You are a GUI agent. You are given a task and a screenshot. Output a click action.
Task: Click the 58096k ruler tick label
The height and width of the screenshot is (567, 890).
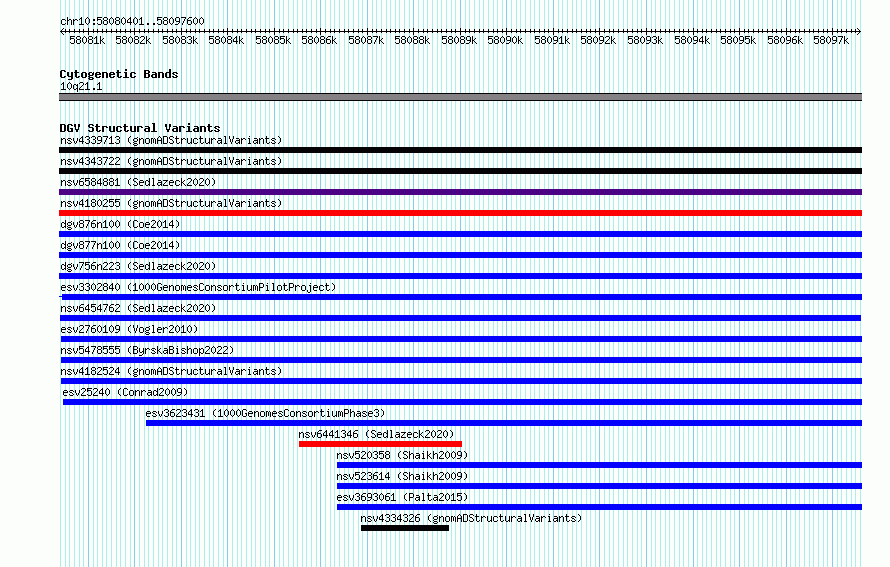[785, 40]
